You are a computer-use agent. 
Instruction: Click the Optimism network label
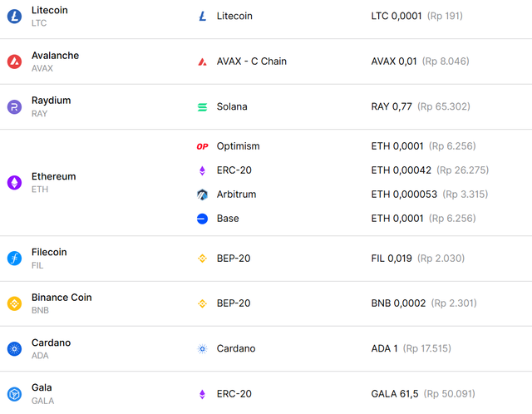click(239, 146)
